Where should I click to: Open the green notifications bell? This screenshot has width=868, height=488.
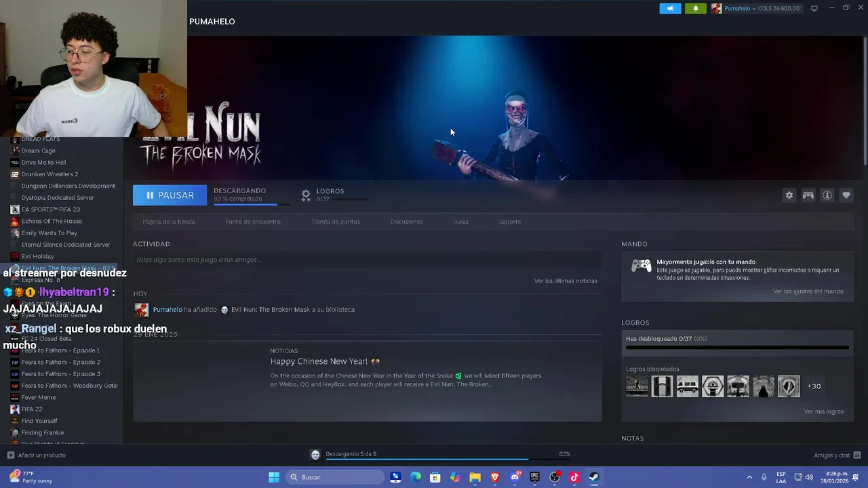(695, 9)
